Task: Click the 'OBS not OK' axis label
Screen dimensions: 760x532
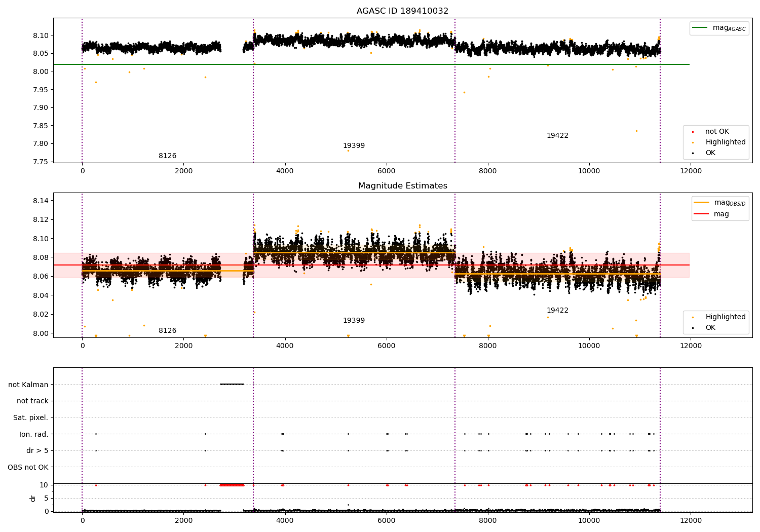Action: (x=28, y=468)
